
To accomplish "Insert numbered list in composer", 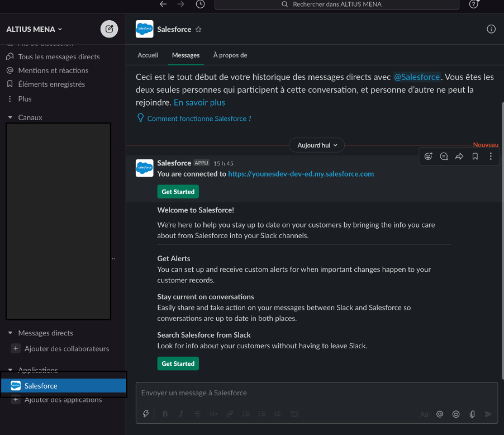I will [x=246, y=414].
